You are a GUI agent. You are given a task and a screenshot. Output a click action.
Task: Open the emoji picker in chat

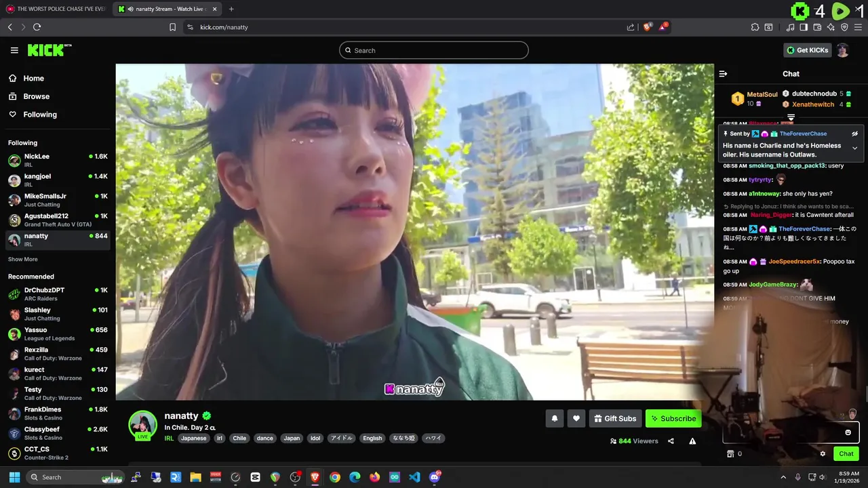848,432
